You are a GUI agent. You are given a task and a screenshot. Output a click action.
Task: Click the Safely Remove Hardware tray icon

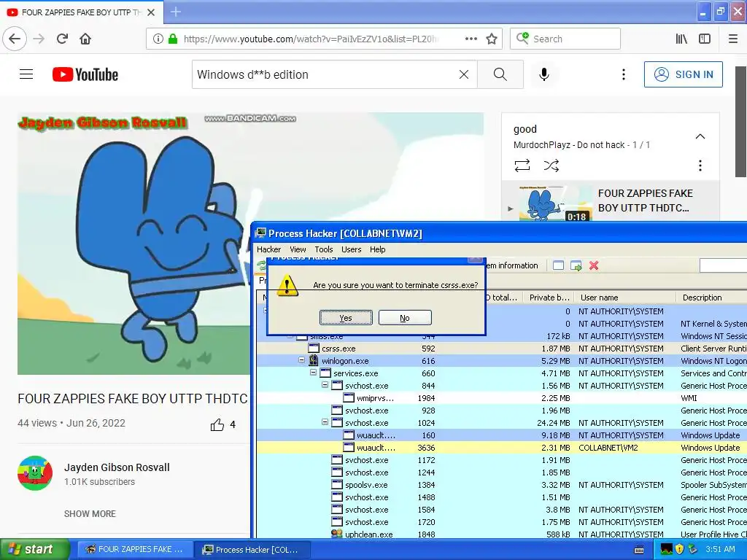coord(693,549)
